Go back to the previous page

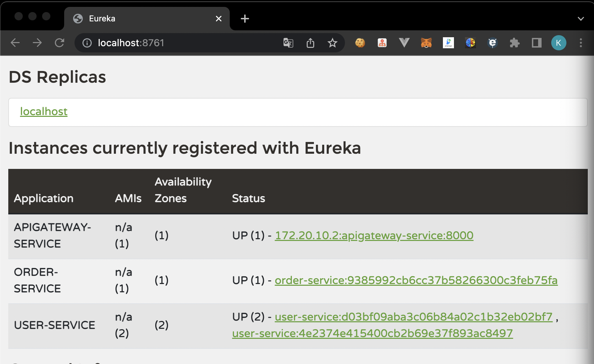pyautogui.click(x=15, y=43)
